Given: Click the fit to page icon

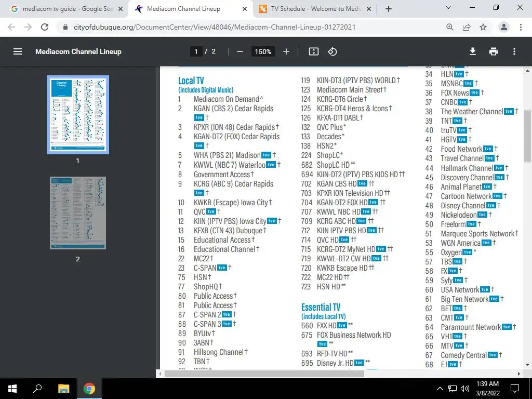Looking at the screenshot, I should pyautogui.click(x=313, y=51).
